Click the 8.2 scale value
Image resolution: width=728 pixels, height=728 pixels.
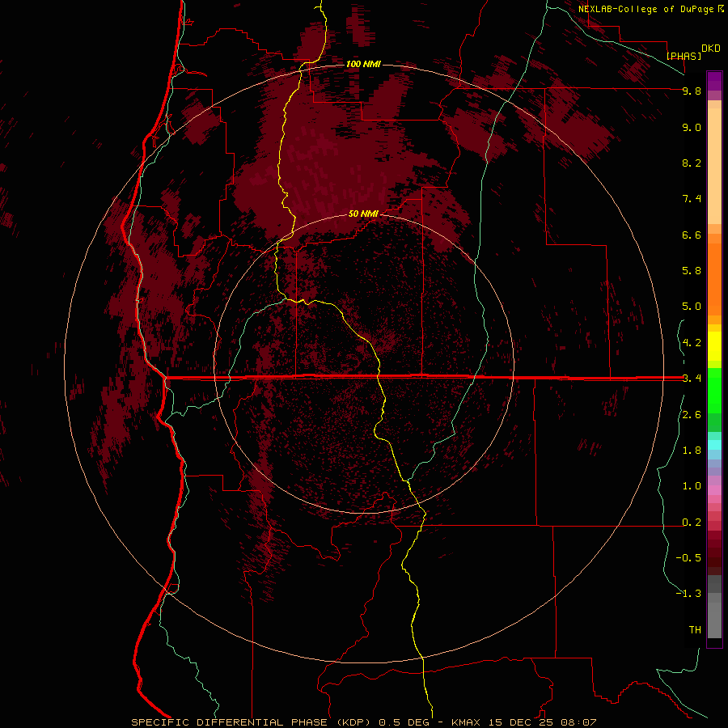click(x=692, y=163)
